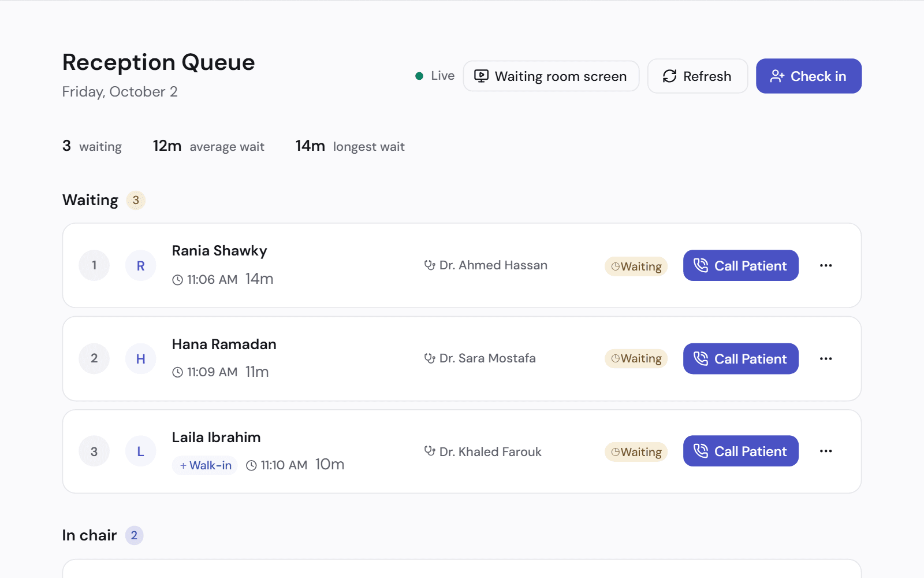This screenshot has width=924, height=578.
Task: Click the Reception Queue heading
Action: 158,62
